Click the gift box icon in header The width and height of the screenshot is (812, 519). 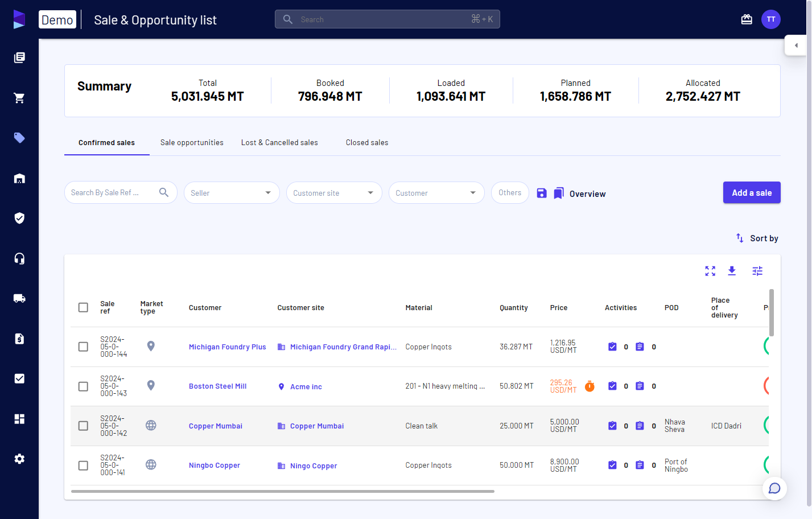pos(747,19)
